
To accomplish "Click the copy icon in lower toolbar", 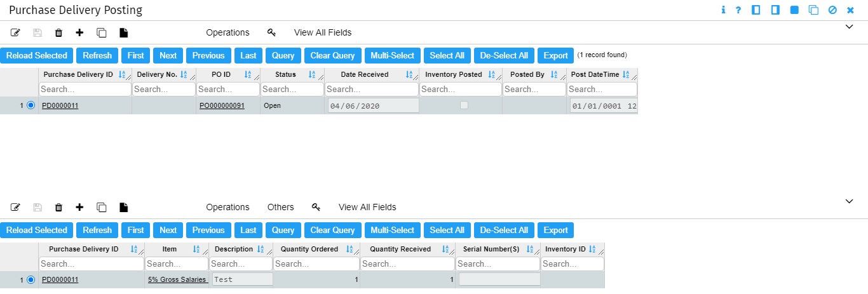I will tap(101, 207).
